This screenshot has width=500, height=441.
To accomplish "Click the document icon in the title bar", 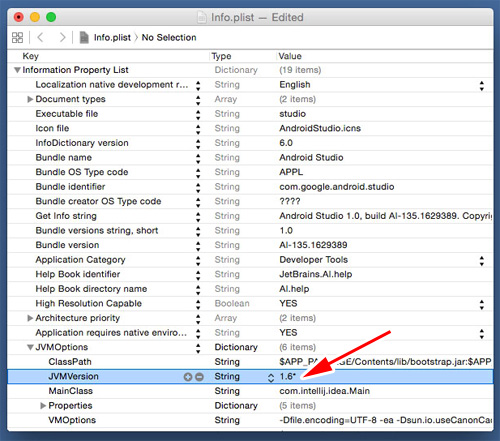I will tap(201, 17).
